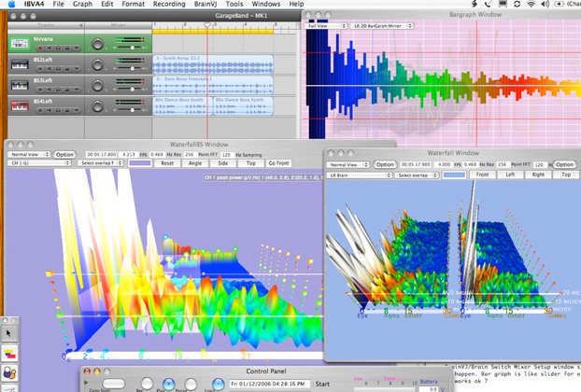
Task: Click Play button in the Control Panel
Action: pyautogui.click(x=168, y=385)
